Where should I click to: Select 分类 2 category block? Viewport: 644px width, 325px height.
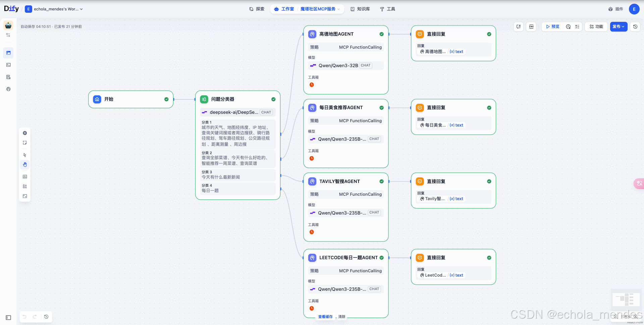point(238,159)
